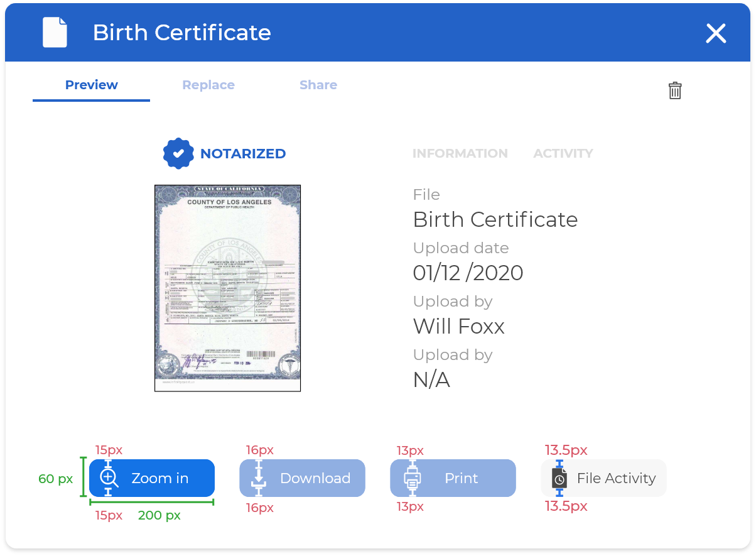Click the file clock icon for File Activity
The height and width of the screenshot is (556, 756).
[x=559, y=478]
